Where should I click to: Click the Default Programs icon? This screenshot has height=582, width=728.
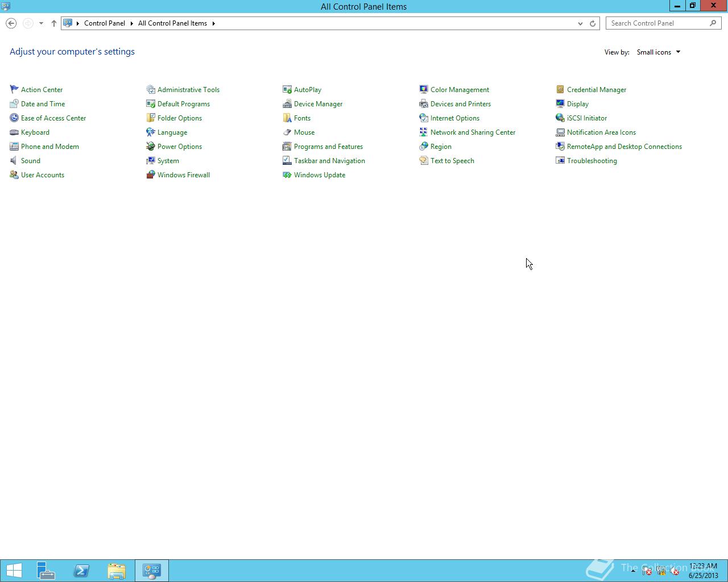[151, 103]
